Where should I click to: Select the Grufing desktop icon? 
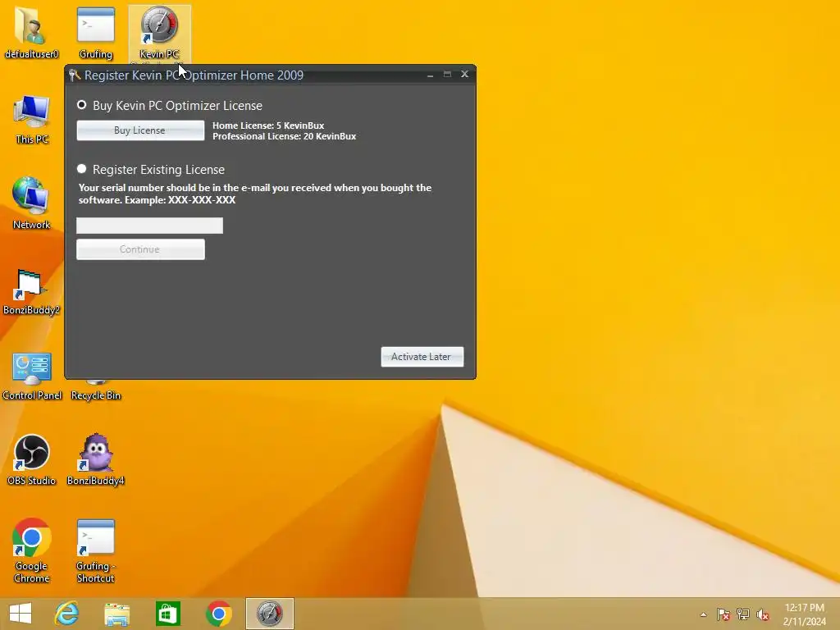(x=96, y=33)
